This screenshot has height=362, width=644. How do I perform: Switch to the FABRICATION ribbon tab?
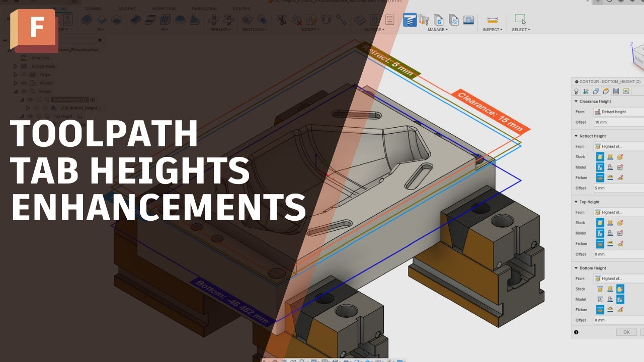[x=204, y=9]
